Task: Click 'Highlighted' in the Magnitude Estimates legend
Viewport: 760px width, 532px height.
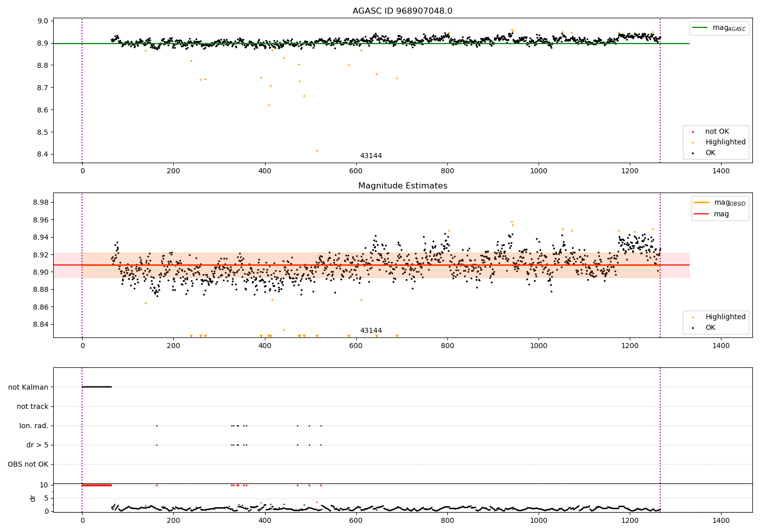Action: (726, 317)
